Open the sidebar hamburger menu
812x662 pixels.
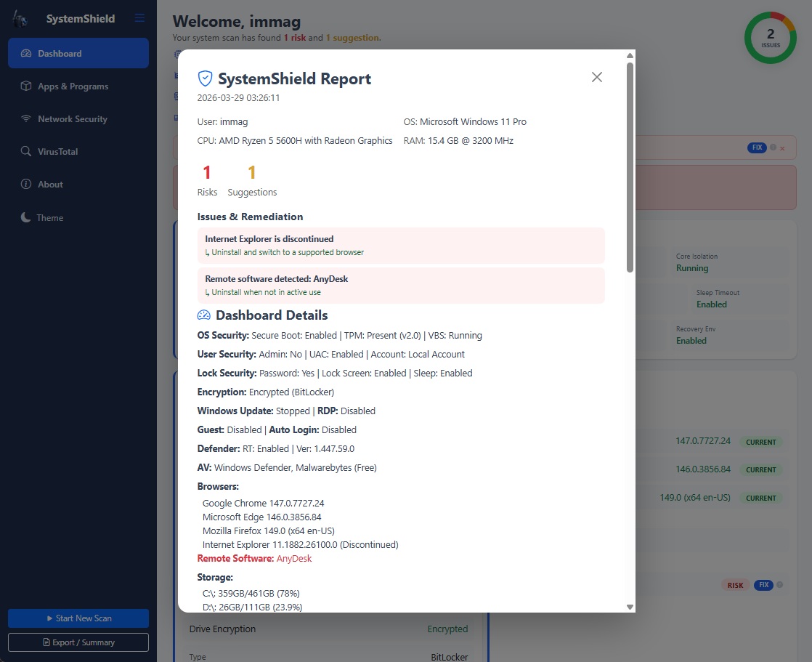pos(139,18)
